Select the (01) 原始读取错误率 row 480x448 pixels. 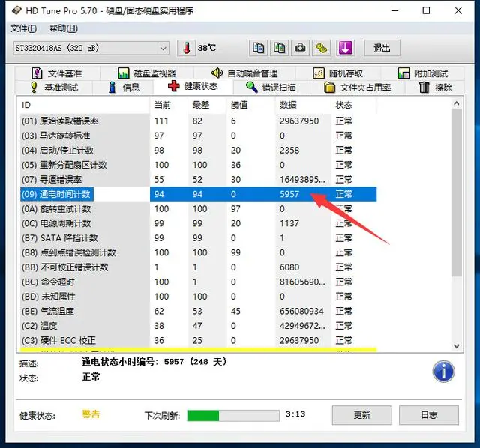[x=198, y=121]
